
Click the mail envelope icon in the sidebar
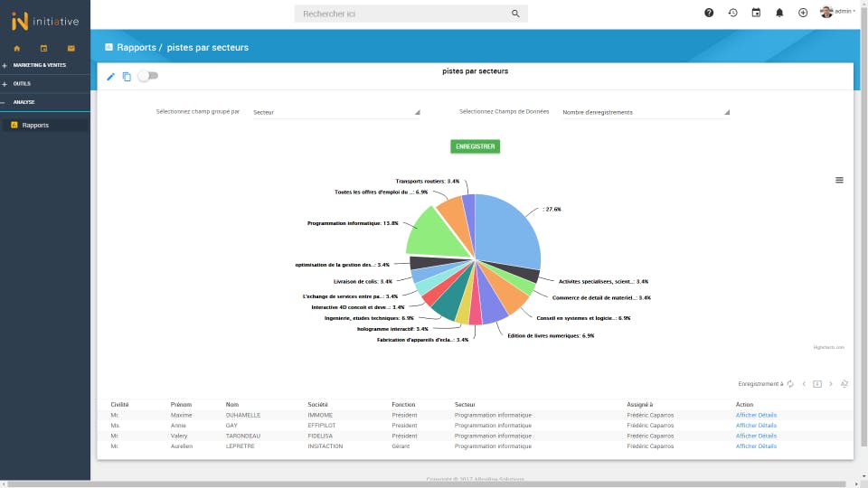(x=71, y=48)
